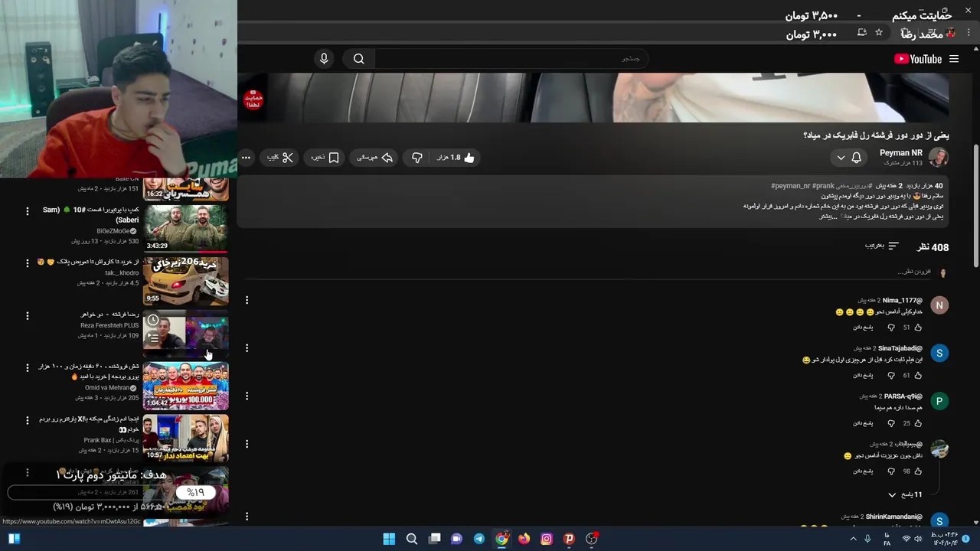
Task: Dislike the SinaTajabadi comment
Action: coord(891,376)
